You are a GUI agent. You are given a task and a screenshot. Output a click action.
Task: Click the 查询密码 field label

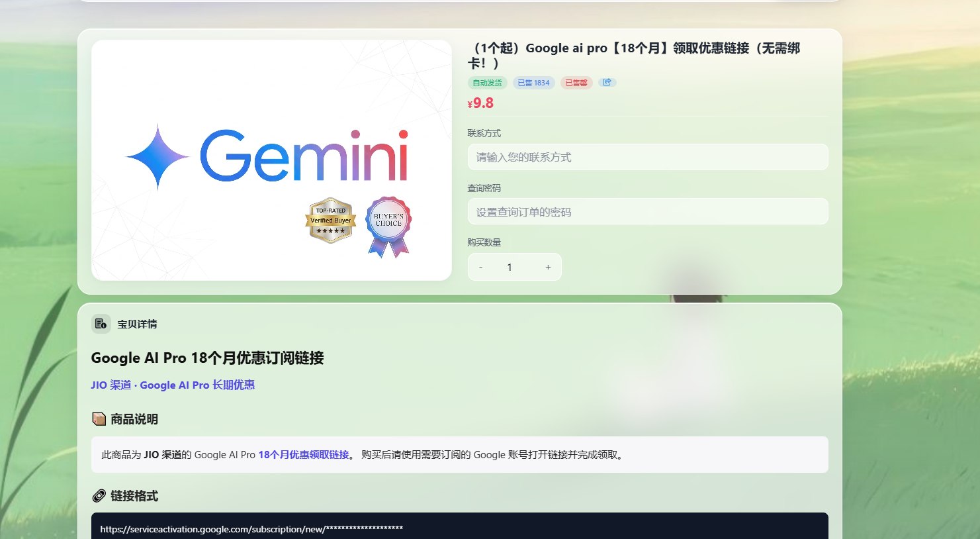pyautogui.click(x=484, y=188)
